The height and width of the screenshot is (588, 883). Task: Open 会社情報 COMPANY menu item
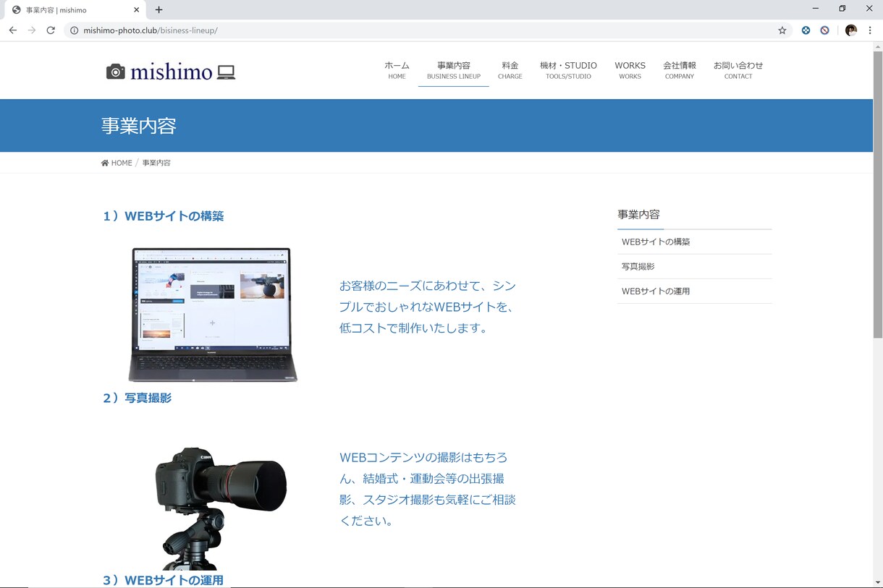[680, 70]
